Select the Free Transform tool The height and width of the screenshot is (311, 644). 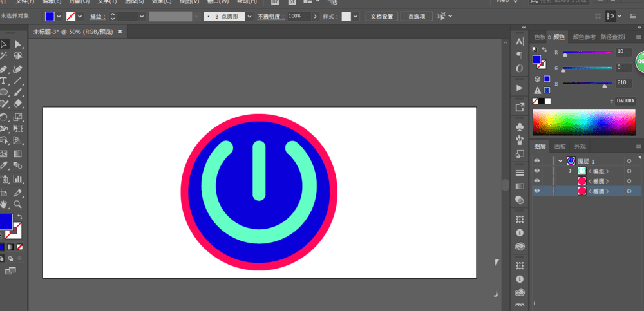(x=17, y=129)
